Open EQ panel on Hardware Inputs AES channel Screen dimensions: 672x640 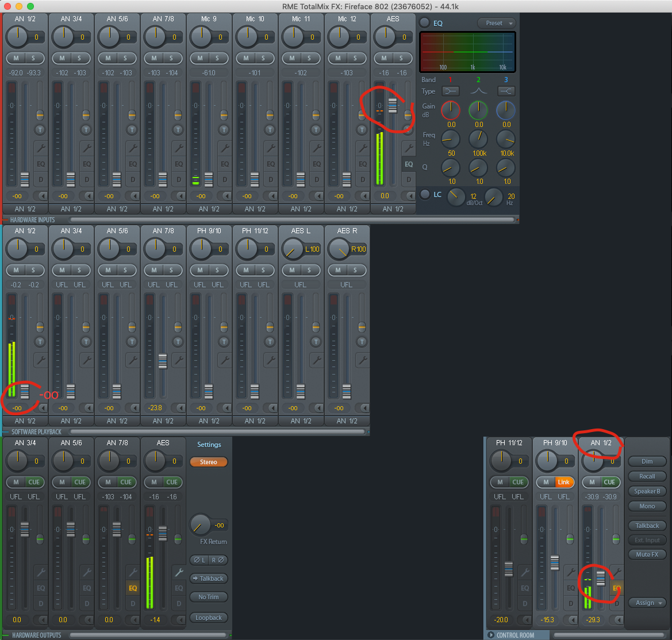point(408,164)
